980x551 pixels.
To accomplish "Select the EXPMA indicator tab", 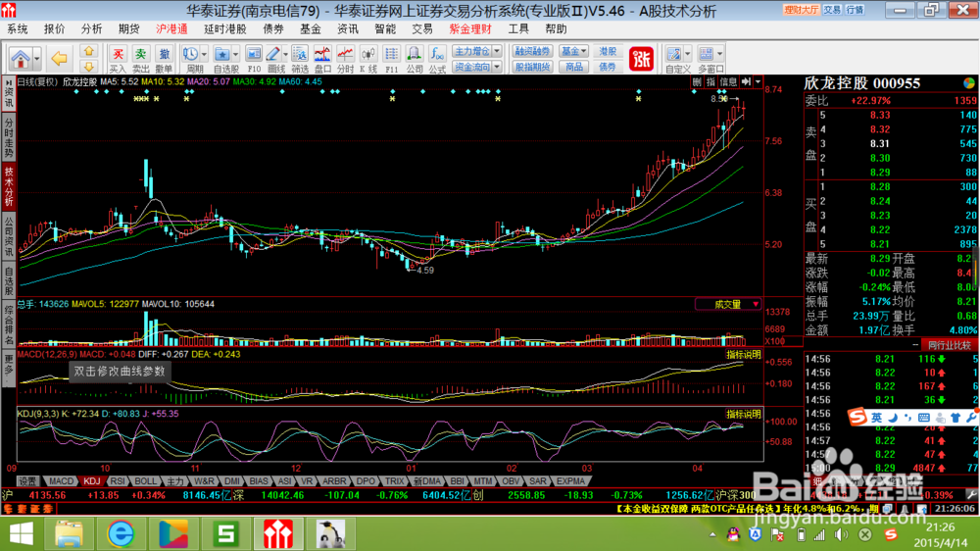I will pos(570,481).
